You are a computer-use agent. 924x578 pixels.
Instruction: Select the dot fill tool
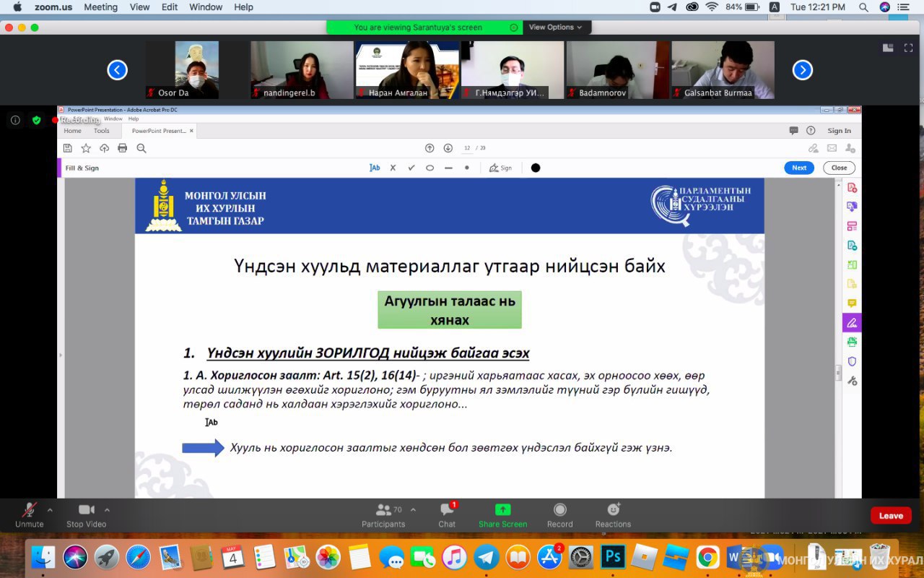[x=466, y=168]
